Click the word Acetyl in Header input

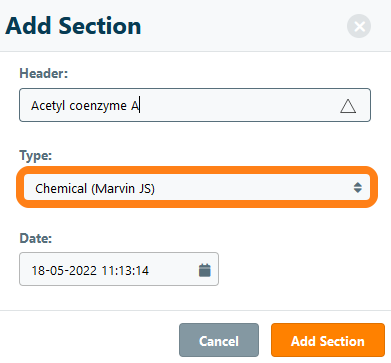(x=48, y=106)
